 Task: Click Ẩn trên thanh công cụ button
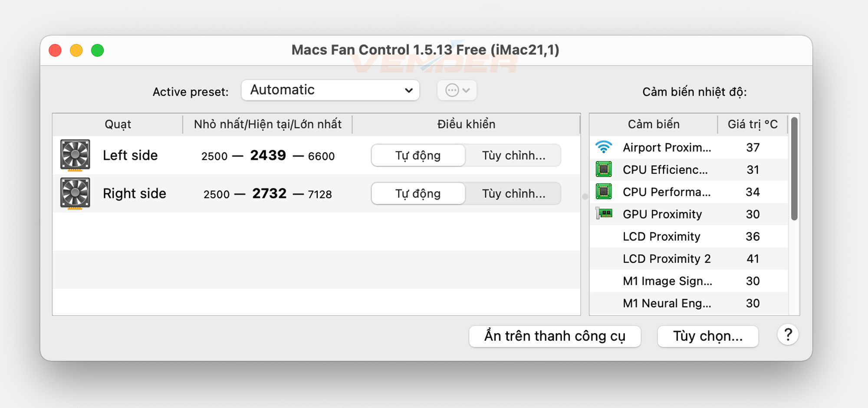point(555,336)
